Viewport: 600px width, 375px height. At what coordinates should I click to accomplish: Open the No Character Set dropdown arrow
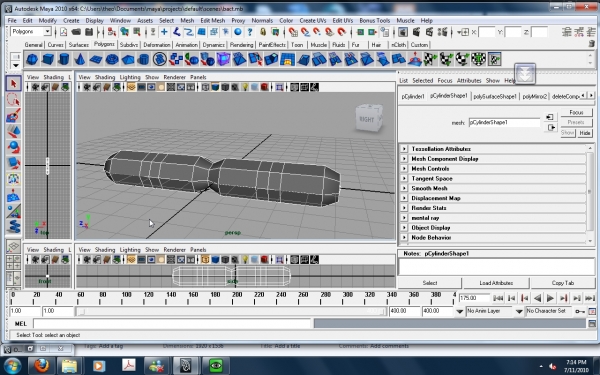pyautogui.click(x=519, y=311)
